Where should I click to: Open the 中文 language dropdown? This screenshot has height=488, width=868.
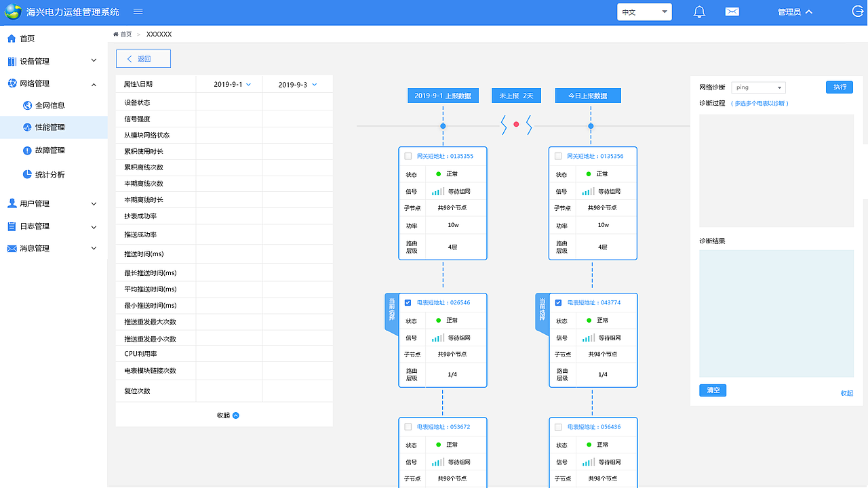(644, 12)
